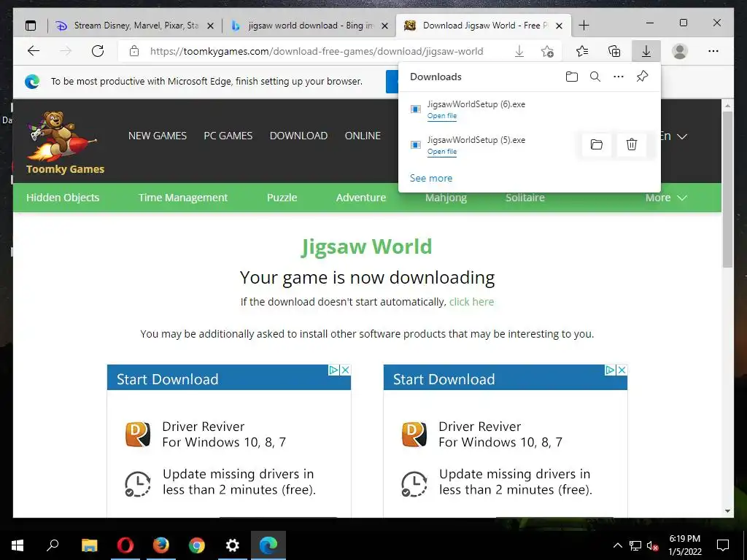Browse the Puzzle category

[x=282, y=198]
